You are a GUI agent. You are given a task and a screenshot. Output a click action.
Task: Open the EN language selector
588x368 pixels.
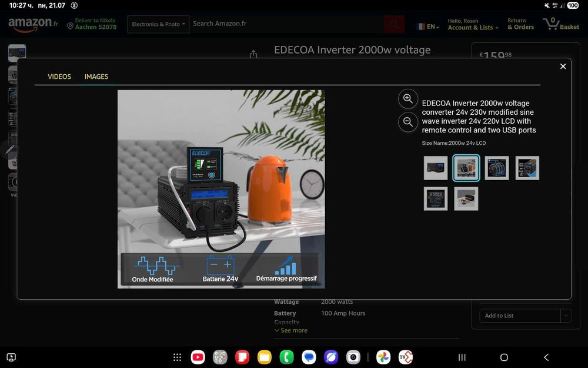(x=428, y=26)
